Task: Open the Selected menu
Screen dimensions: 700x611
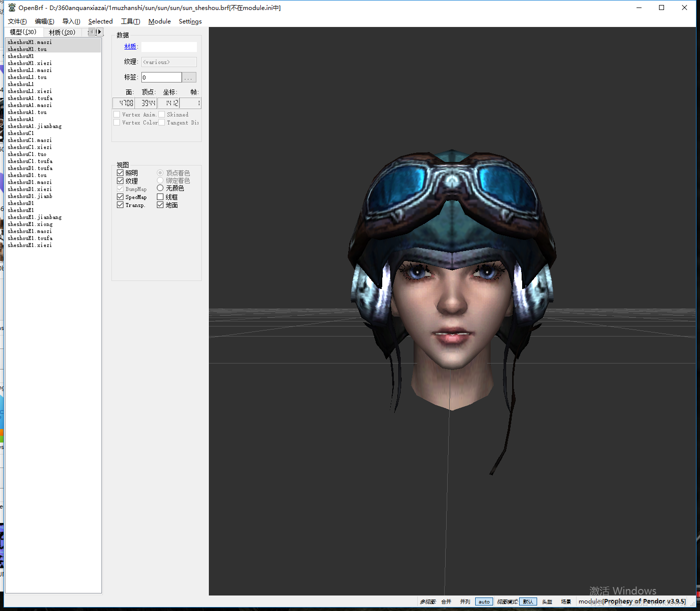Action: 100,21
